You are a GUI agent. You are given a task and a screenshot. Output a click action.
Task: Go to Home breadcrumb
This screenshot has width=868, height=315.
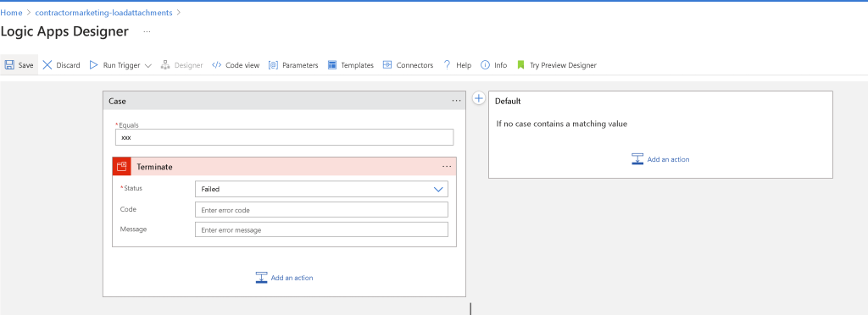tap(12, 12)
